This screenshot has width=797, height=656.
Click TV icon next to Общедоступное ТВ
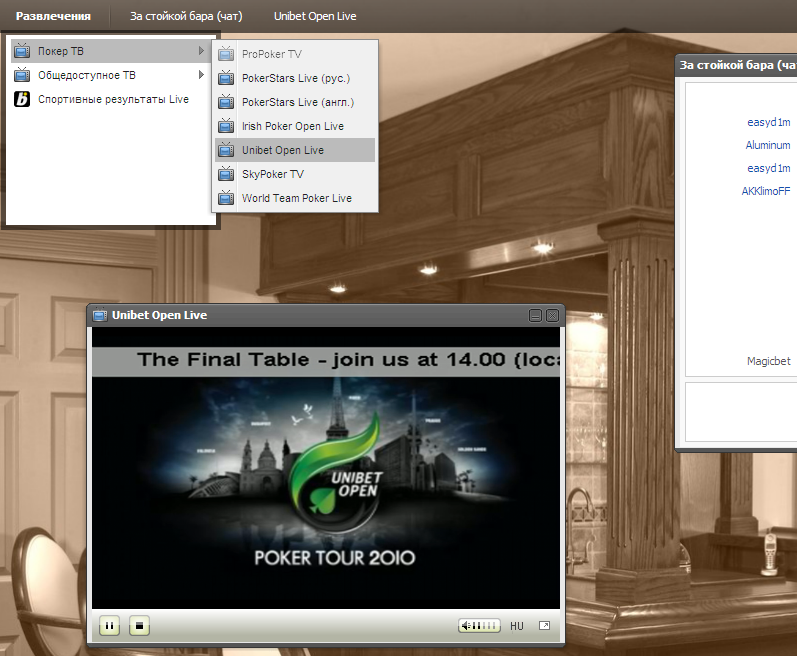[22, 75]
